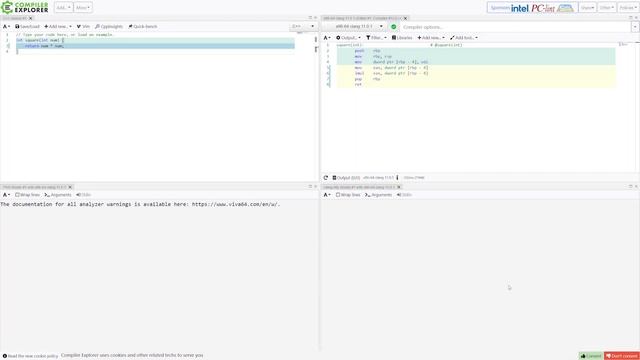This screenshot has width=640, height=360.
Task: Open Quick-bench for the source
Action: click(143, 27)
